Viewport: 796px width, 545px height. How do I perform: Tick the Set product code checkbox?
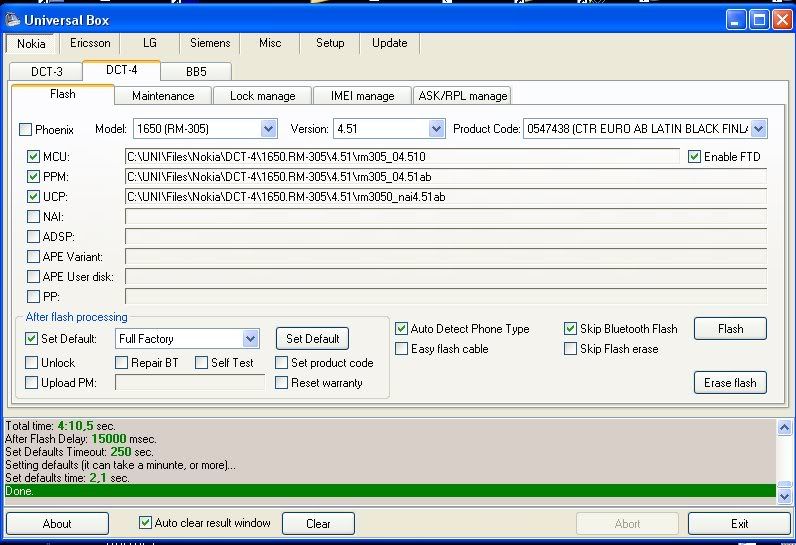pos(281,362)
